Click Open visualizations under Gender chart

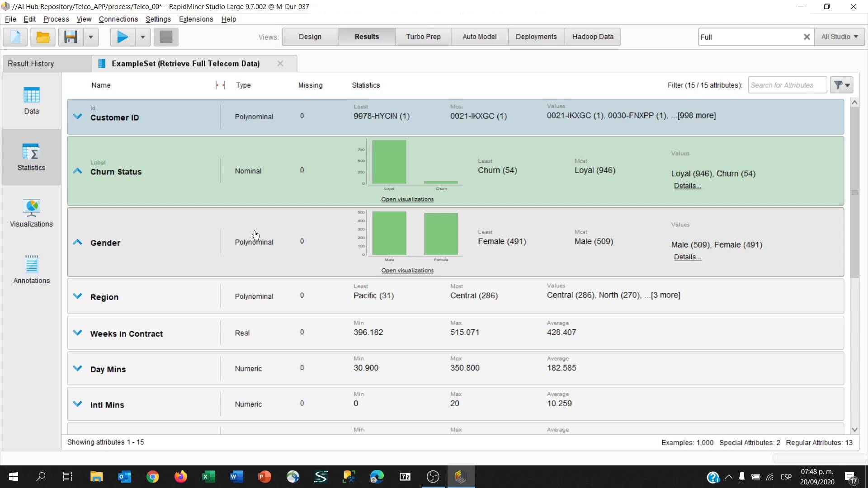(x=407, y=270)
